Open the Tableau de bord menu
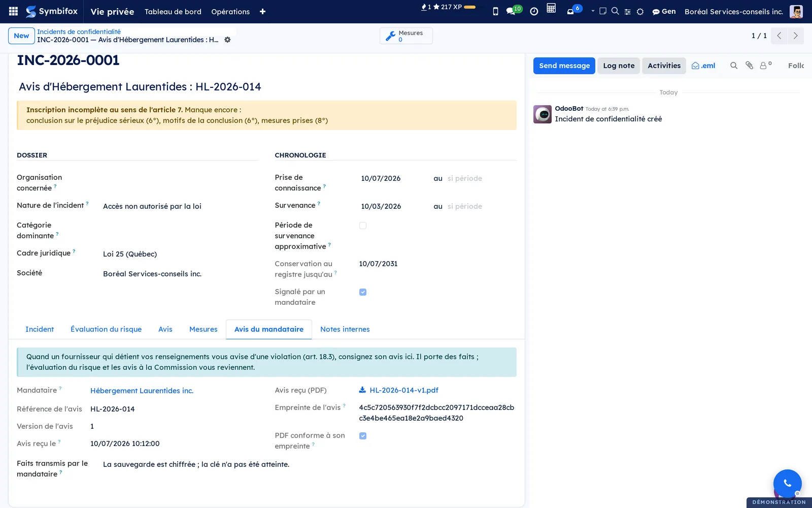 [x=173, y=11]
